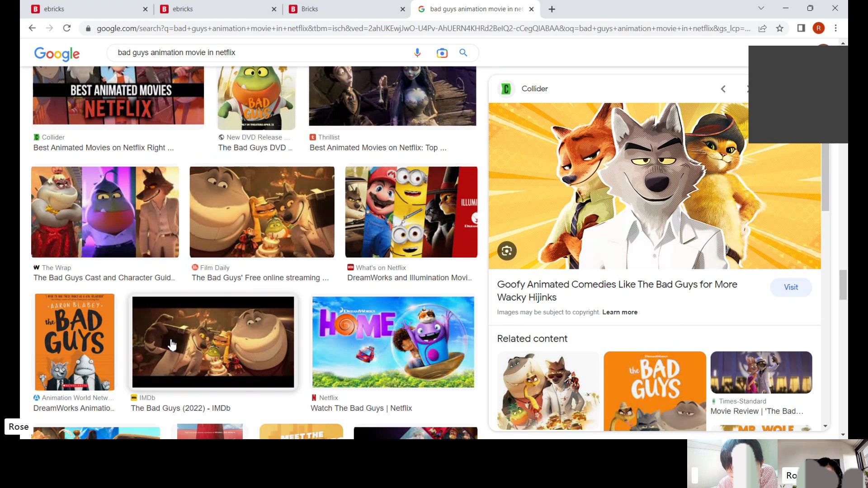Click the preview panel scroll down arrow
The image size is (868, 488).
[x=826, y=426]
